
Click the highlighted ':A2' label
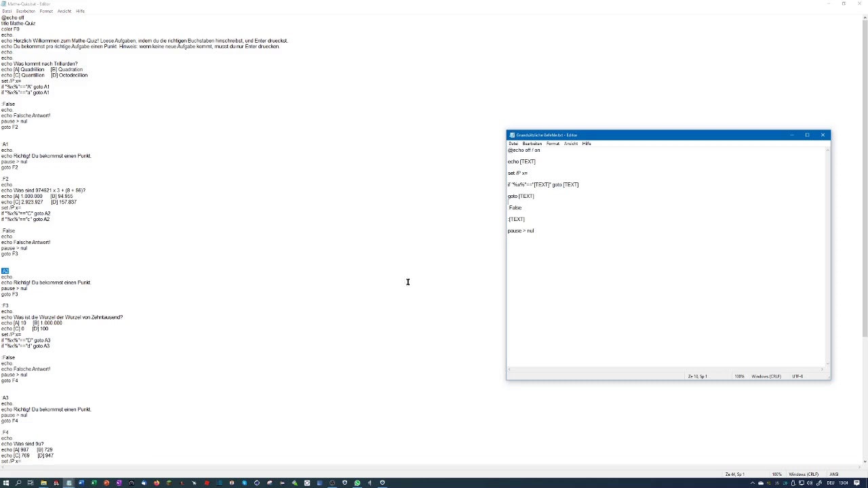pyautogui.click(x=5, y=271)
